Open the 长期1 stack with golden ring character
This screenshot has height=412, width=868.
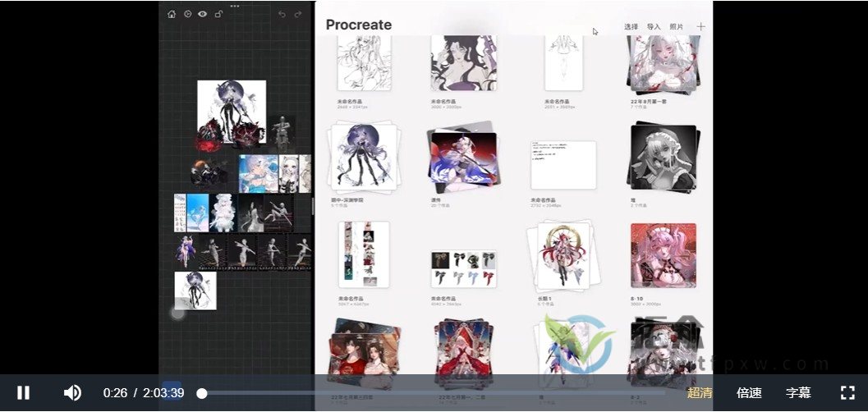pyautogui.click(x=563, y=255)
